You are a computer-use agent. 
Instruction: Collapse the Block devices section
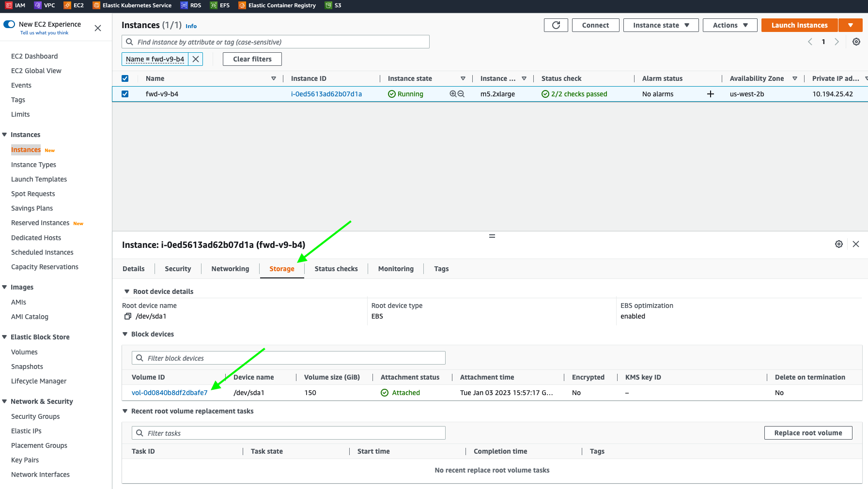click(125, 334)
